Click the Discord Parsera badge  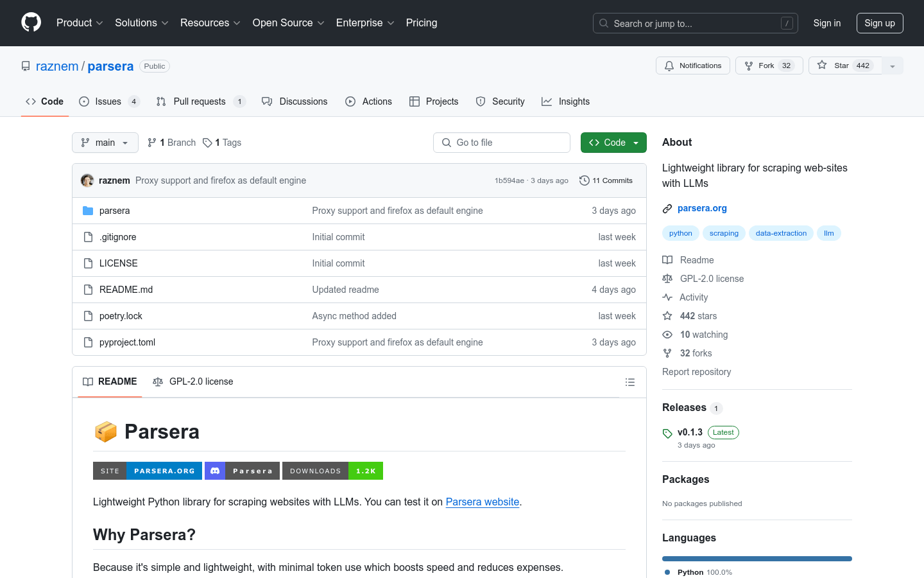[243, 471]
